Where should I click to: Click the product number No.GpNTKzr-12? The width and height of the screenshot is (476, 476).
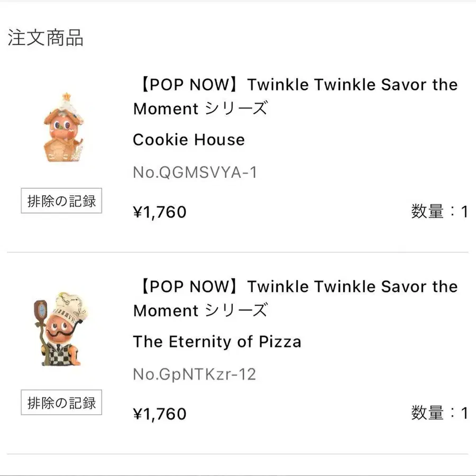[x=195, y=374]
